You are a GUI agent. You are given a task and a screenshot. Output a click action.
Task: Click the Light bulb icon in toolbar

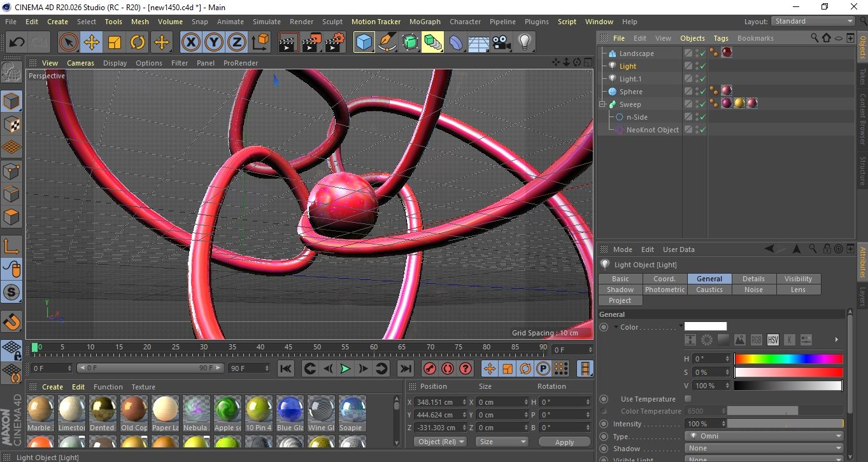(x=524, y=43)
